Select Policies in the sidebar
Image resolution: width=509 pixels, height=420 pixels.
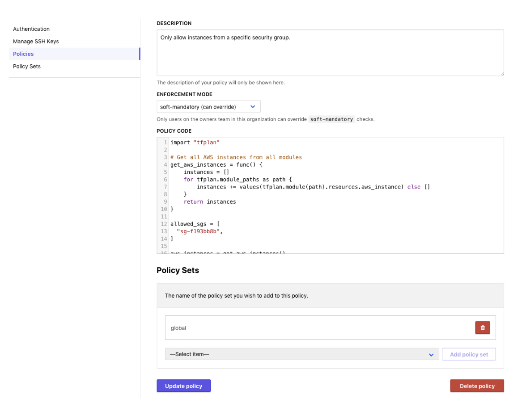pyautogui.click(x=74, y=54)
